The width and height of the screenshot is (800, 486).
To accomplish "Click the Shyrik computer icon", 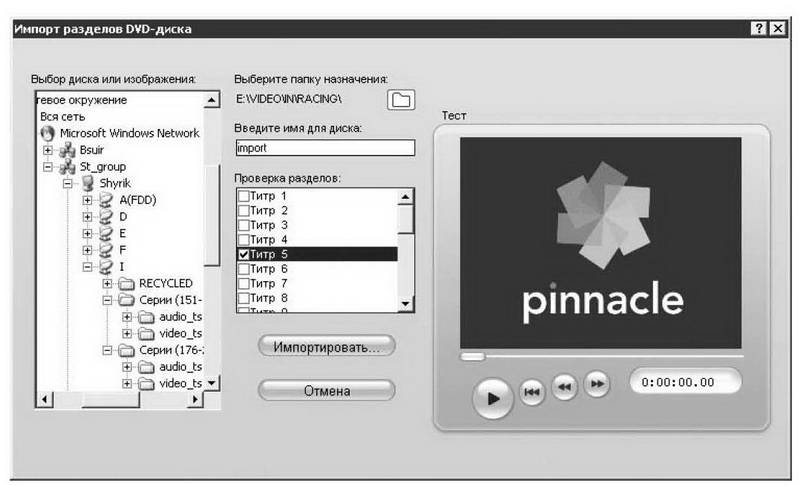I will click(x=88, y=183).
